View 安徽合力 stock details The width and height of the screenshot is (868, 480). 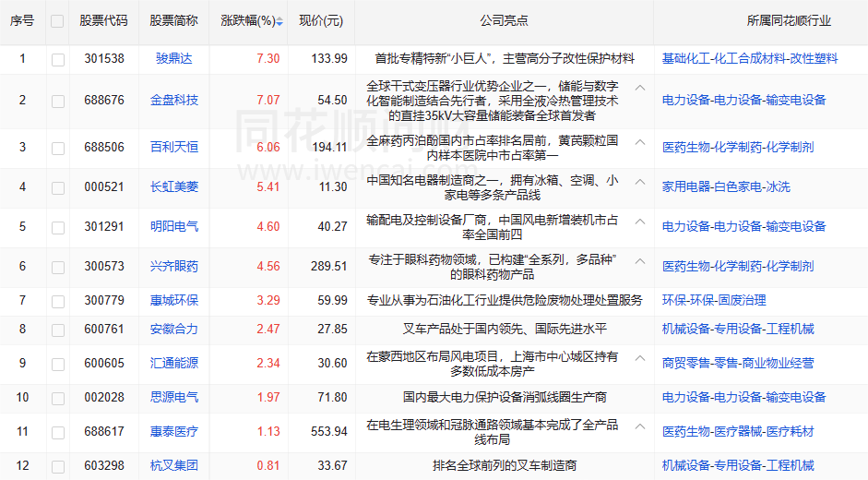173,330
